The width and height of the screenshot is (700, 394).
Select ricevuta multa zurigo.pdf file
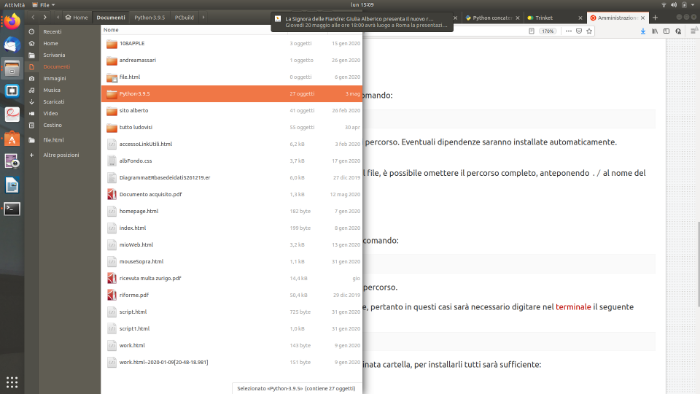232,278
